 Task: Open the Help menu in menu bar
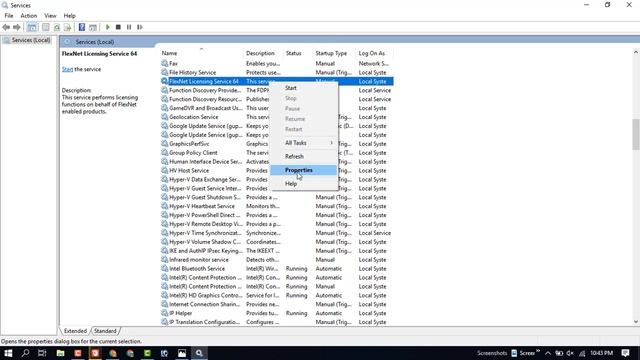69,16
